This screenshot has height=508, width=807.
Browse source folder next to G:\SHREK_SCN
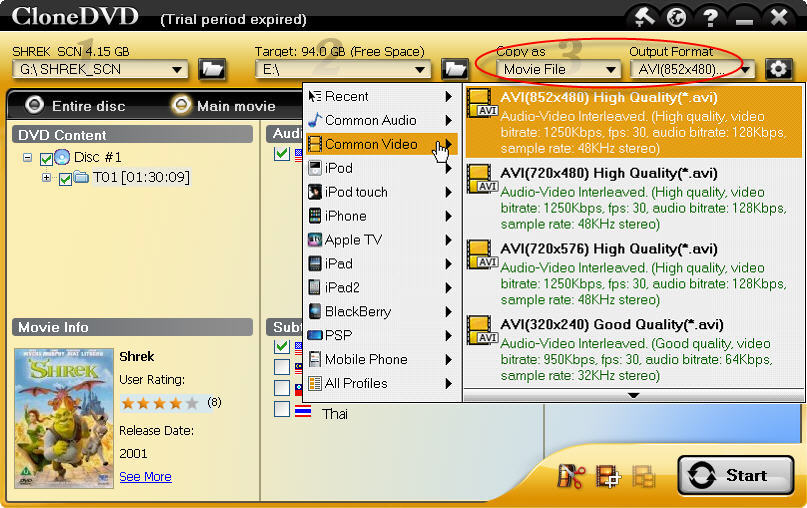(212, 69)
